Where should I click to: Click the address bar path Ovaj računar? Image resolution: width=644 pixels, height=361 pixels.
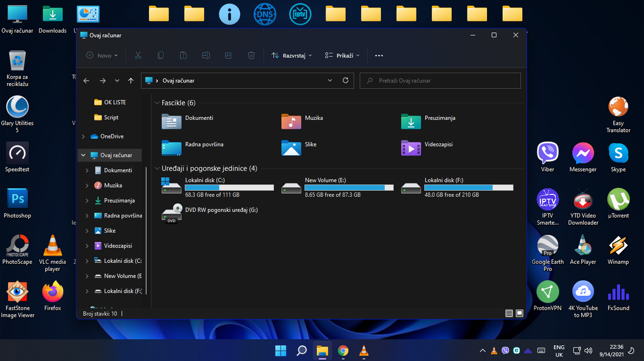178,81
